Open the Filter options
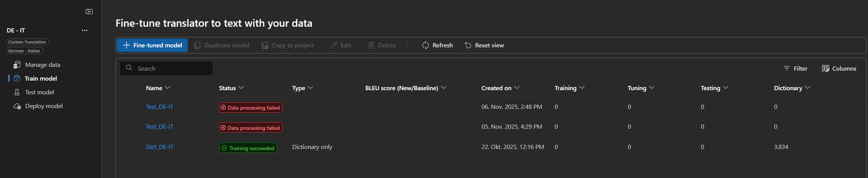 click(795, 68)
